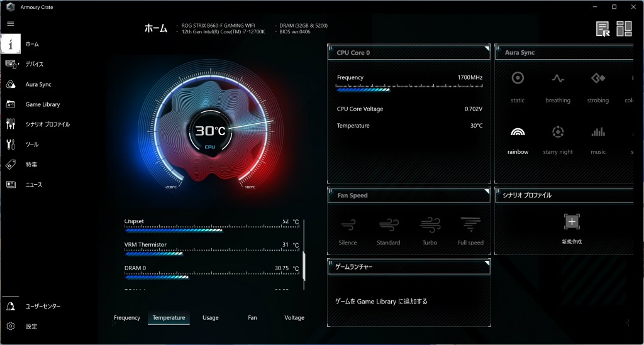Click the Chipset temperature bar

174,230
